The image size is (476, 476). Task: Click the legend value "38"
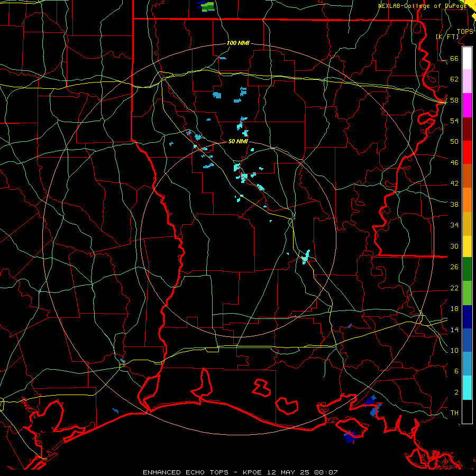coord(454,205)
